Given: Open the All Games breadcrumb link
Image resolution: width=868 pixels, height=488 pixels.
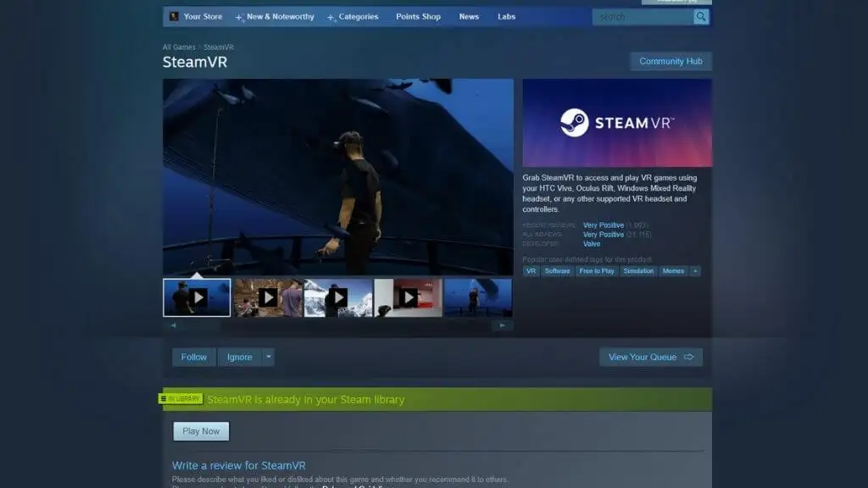Looking at the screenshot, I should (179, 47).
